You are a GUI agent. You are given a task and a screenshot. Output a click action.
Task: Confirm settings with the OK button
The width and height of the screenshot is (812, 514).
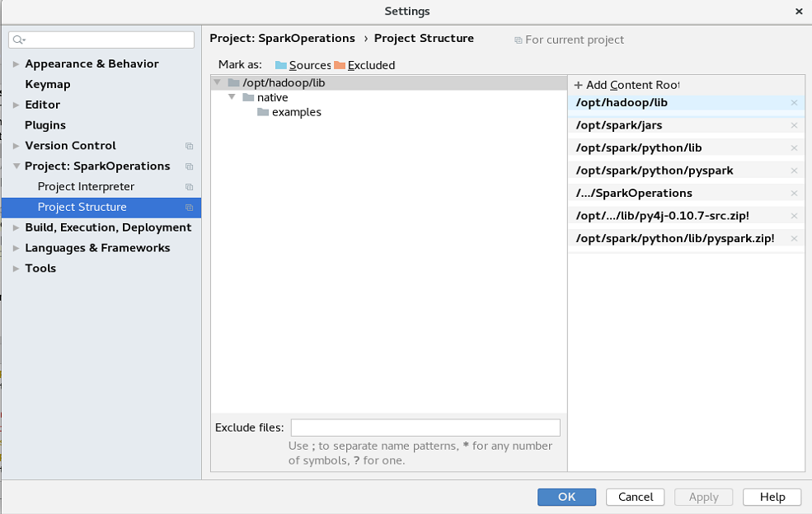566,497
